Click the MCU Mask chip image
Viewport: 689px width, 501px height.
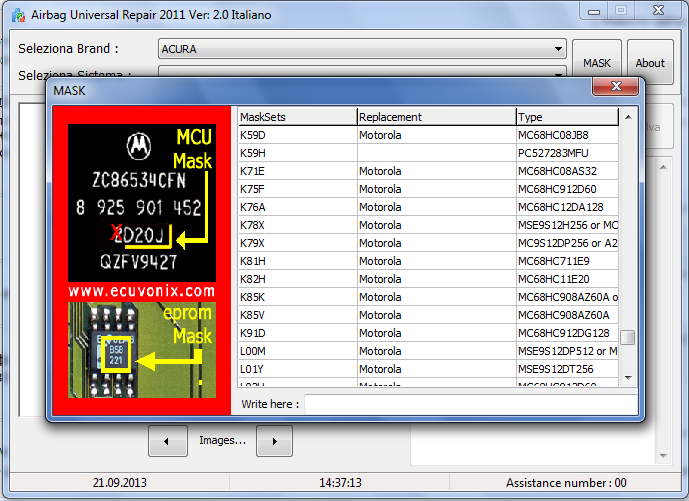point(142,203)
